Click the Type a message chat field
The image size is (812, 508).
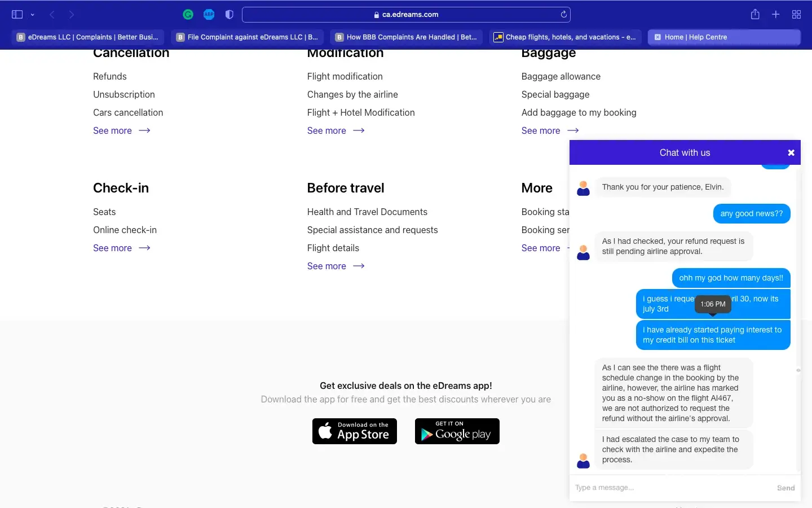tap(671, 488)
